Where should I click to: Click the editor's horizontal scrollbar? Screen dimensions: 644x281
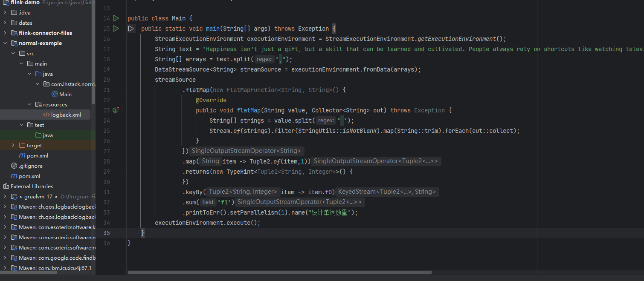click(x=279, y=272)
